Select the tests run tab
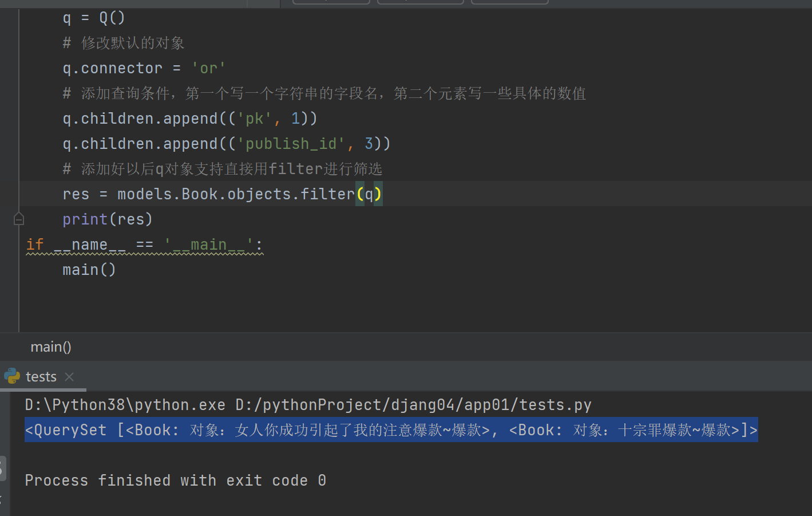Screen dimensions: 812x516 click(41, 377)
